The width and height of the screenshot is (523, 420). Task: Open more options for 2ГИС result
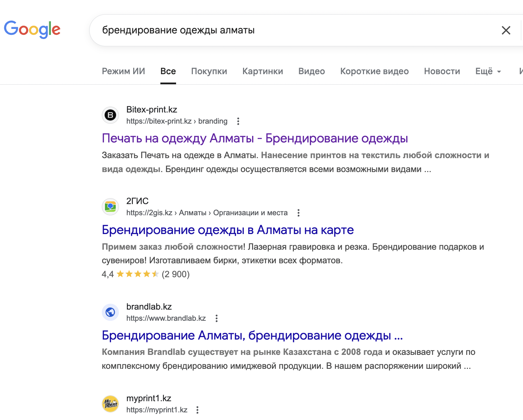click(x=298, y=213)
